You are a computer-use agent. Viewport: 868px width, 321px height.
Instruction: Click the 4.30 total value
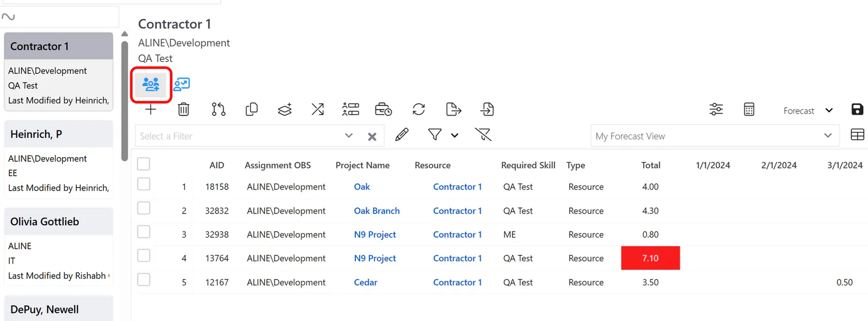(650, 211)
